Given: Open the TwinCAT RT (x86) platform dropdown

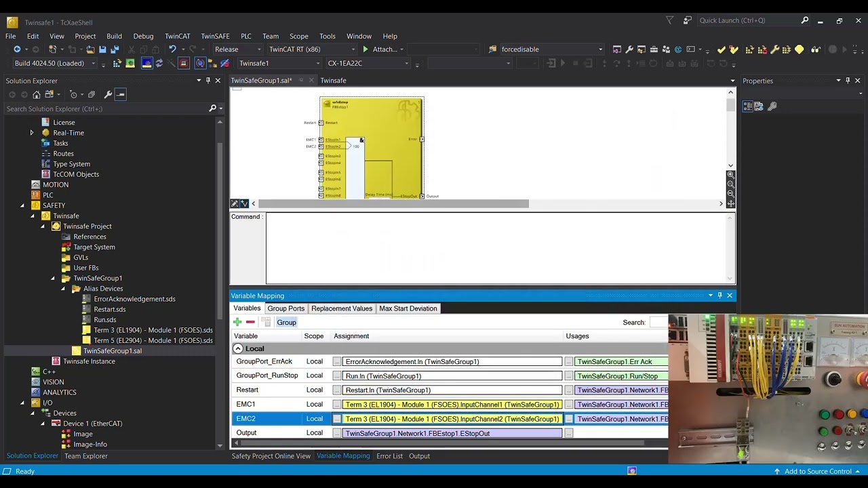Looking at the screenshot, I should click(x=353, y=49).
